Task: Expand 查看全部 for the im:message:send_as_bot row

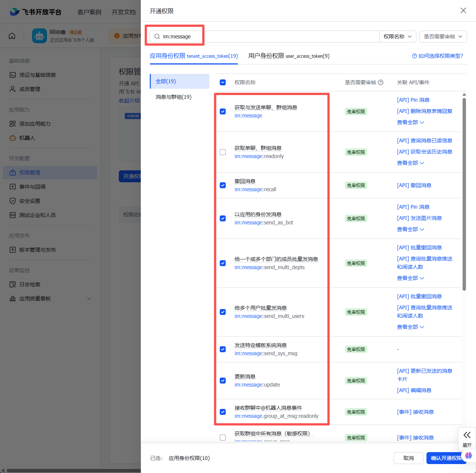Action: coord(410,229)
